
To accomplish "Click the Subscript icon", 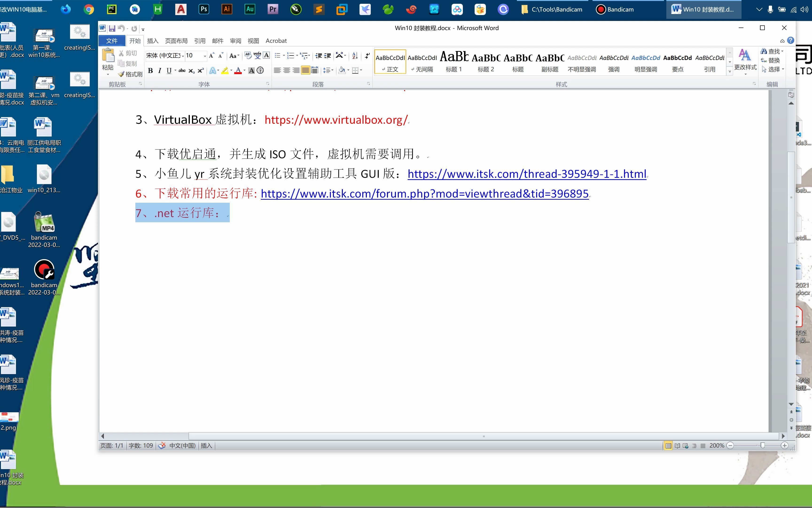I will pos(191,71).
